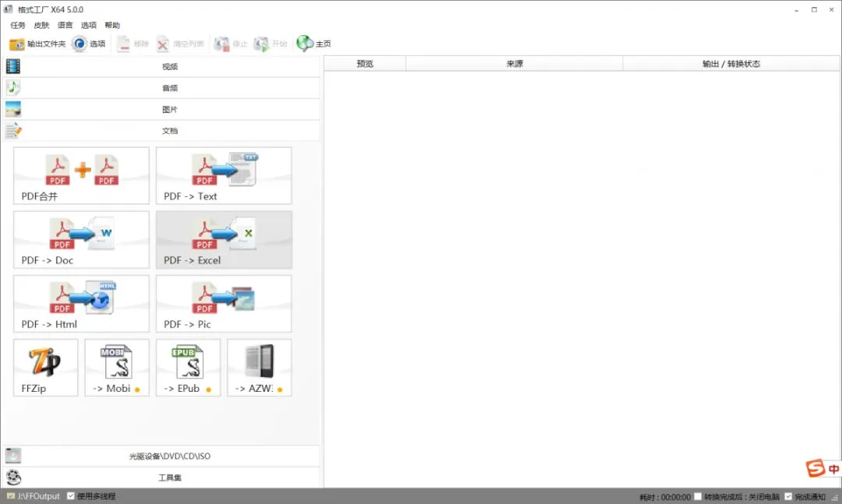Image resolution: width=842 pixels, height=504 pixels.
Task: Click the music note audio icon
Action: coord(13,87)
